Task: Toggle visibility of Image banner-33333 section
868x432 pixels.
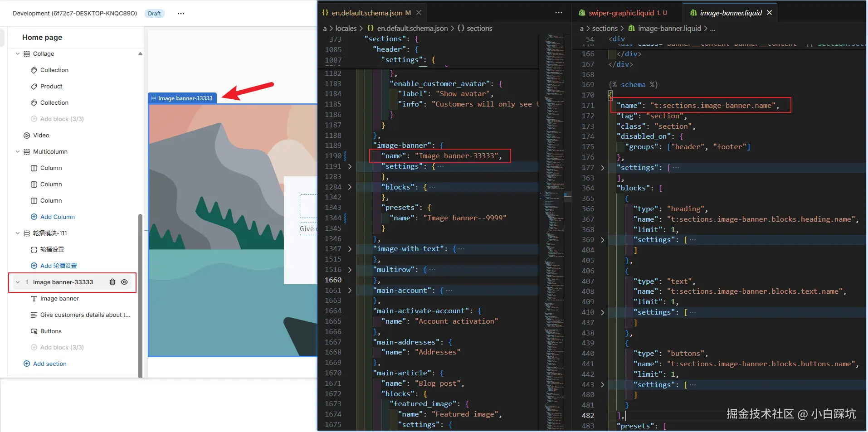Action: pos(124,282)
